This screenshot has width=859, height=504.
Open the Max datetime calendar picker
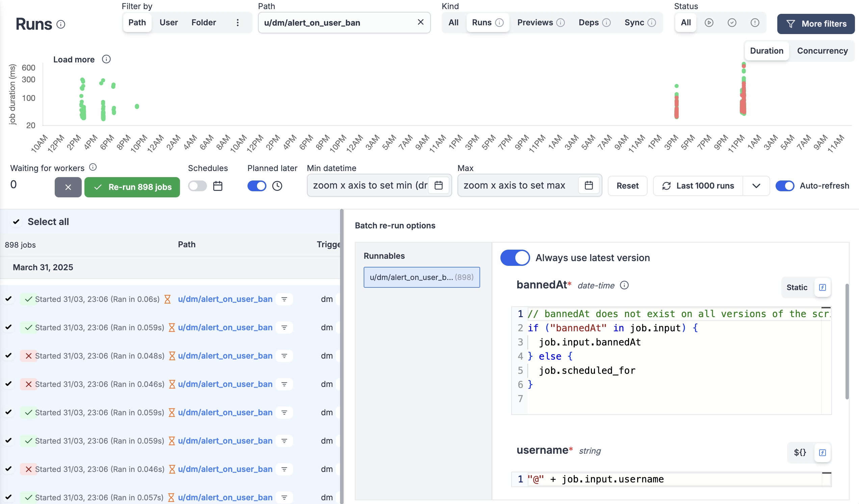coord(588,185)
